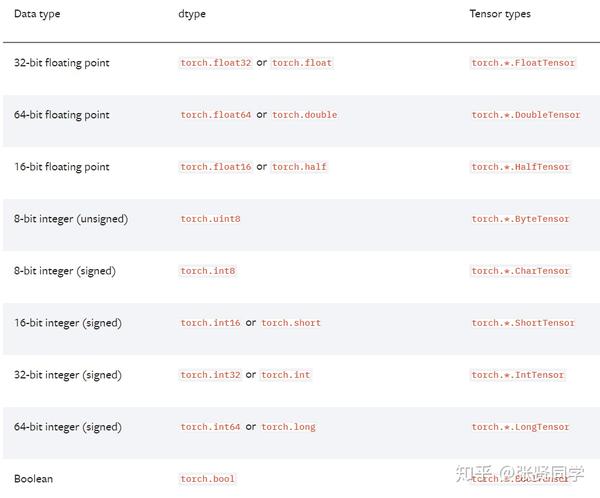Click the torch.*.ShortTensor tensor type
This screenshot has width=600, height=498.
click(523, 323)
